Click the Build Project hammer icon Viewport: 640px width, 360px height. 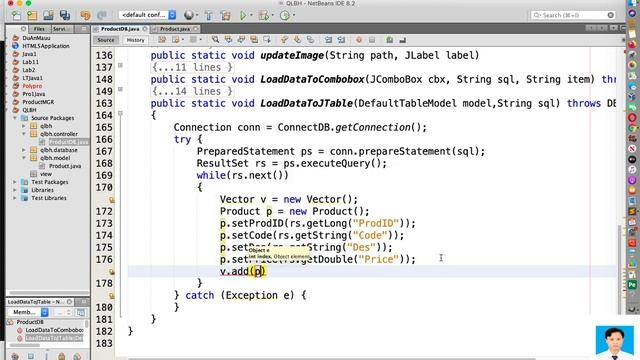(209, 16)
